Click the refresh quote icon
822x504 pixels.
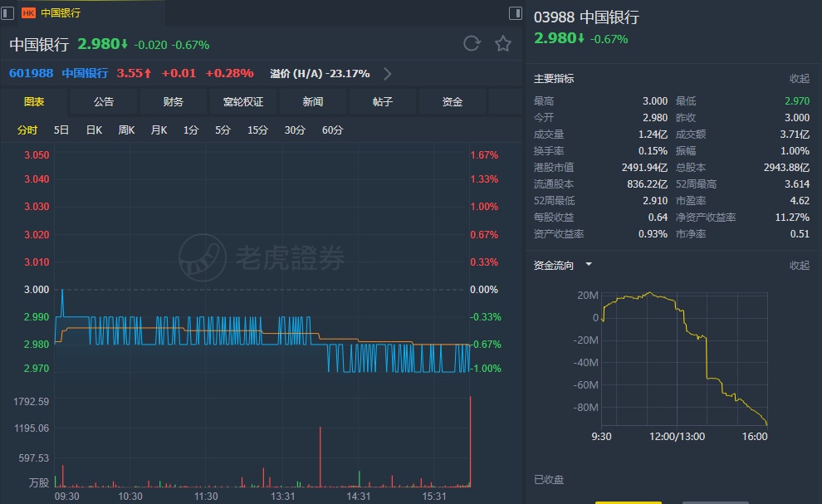point(472,43)
